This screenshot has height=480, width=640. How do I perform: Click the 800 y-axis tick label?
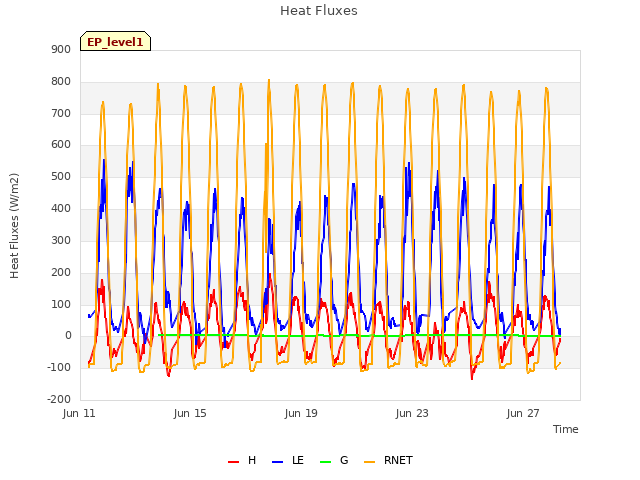pyautogui.click(x=61, y=82)
